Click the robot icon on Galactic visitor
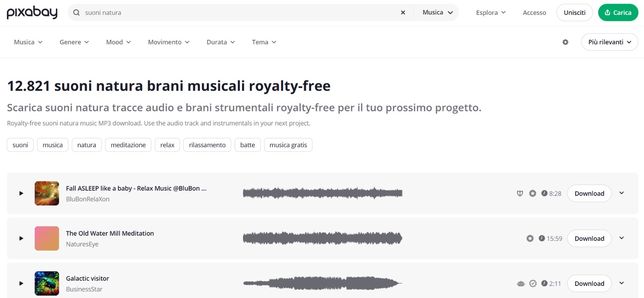Image resolution: width=644 pixels, height=298 pixels. click(x=521, y=284)
